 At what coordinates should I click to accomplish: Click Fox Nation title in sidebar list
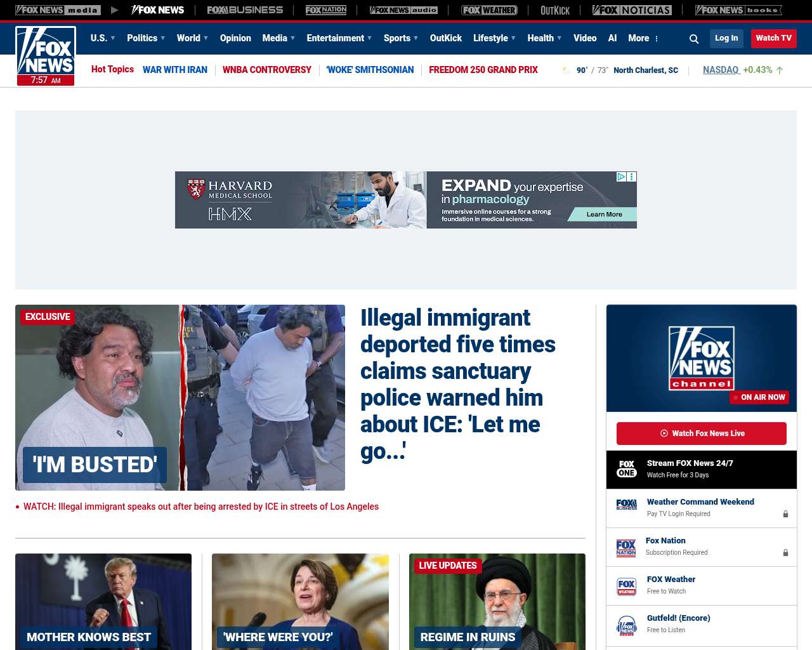point(665,541)
